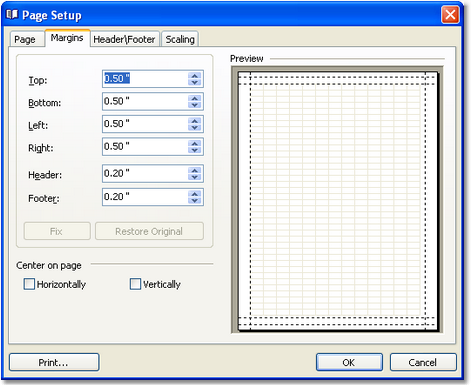Increase the Left margin with up arrow
The image size is (471, 387).
(x=195, y=121)
